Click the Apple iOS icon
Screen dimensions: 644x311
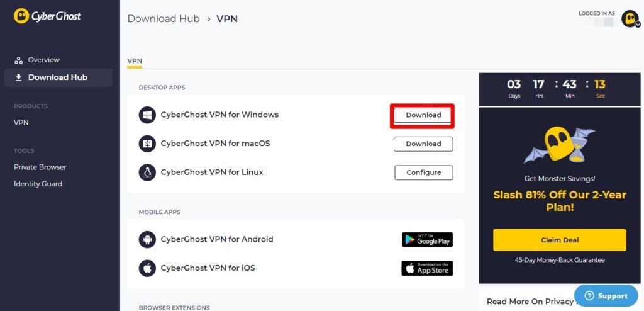pos(147,268)
